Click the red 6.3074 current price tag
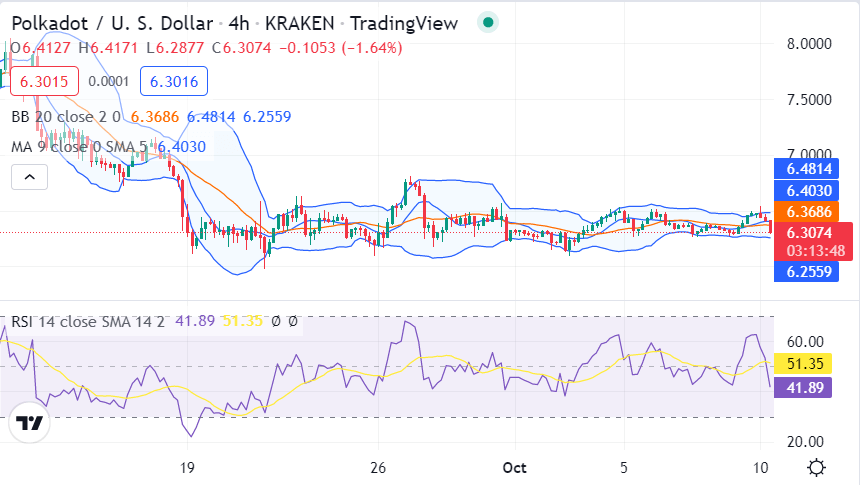 coord(809,233)
